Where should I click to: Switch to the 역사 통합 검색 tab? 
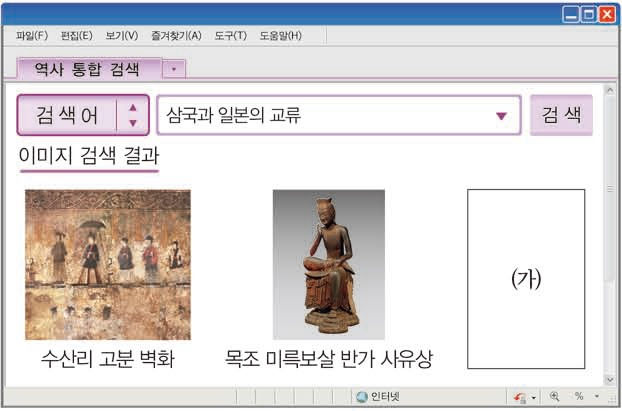(x=90, y=68)
